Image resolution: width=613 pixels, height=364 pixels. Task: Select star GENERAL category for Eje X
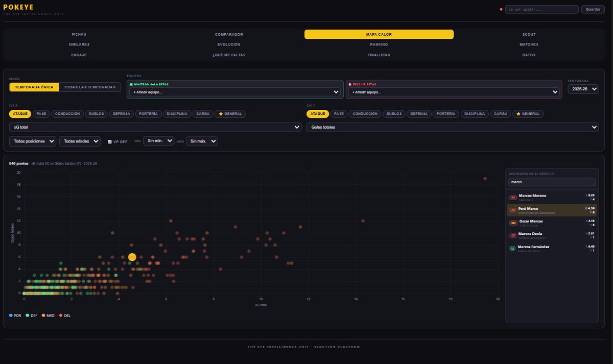(230, 114)
